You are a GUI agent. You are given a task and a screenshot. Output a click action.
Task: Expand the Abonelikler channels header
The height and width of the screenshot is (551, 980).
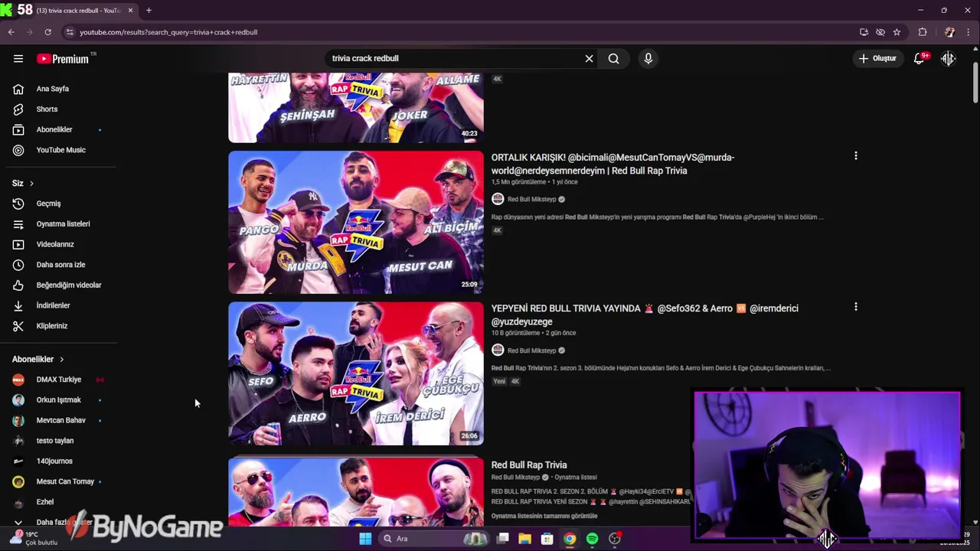[x=38, y=359]
